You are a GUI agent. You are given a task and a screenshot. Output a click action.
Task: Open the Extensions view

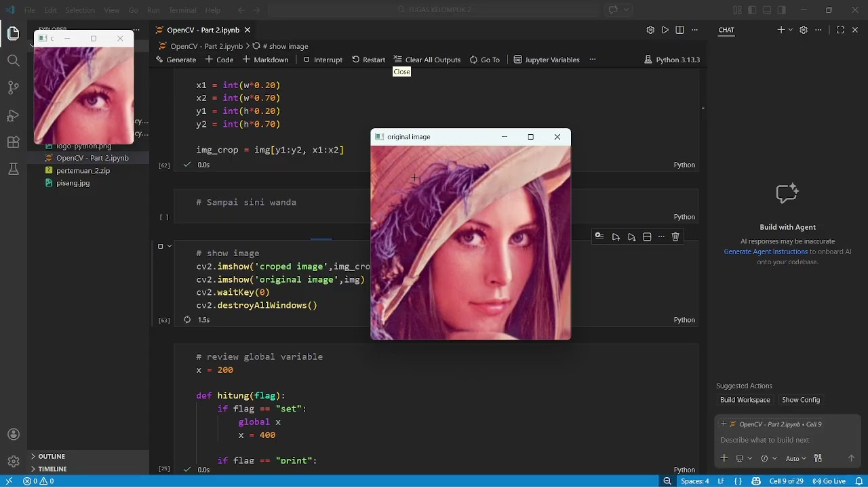click(x=13, y=142)
